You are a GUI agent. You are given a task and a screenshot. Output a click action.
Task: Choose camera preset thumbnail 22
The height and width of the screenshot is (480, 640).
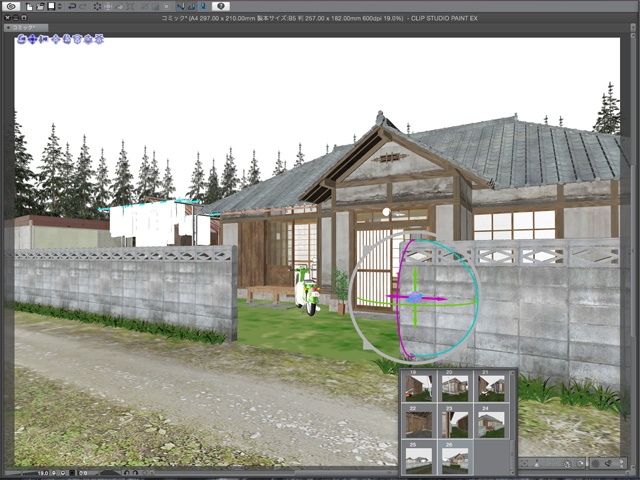418,422
